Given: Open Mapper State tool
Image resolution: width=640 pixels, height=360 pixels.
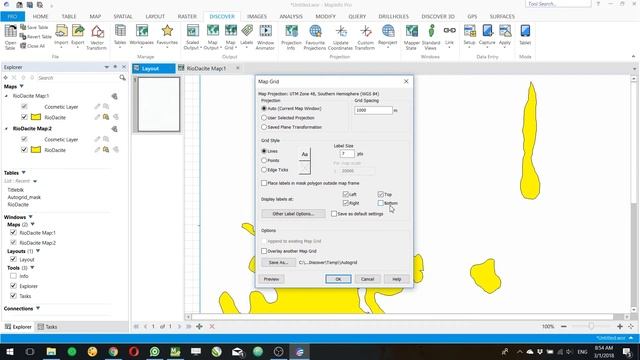Looking at the screenshot, I should pos(411,37).
